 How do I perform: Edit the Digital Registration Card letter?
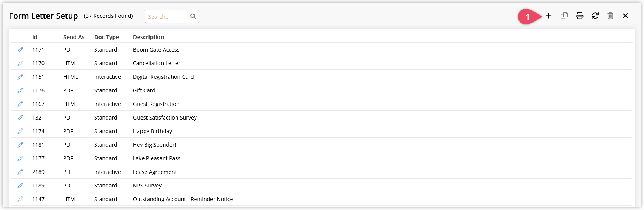click(x=20, y=77)
